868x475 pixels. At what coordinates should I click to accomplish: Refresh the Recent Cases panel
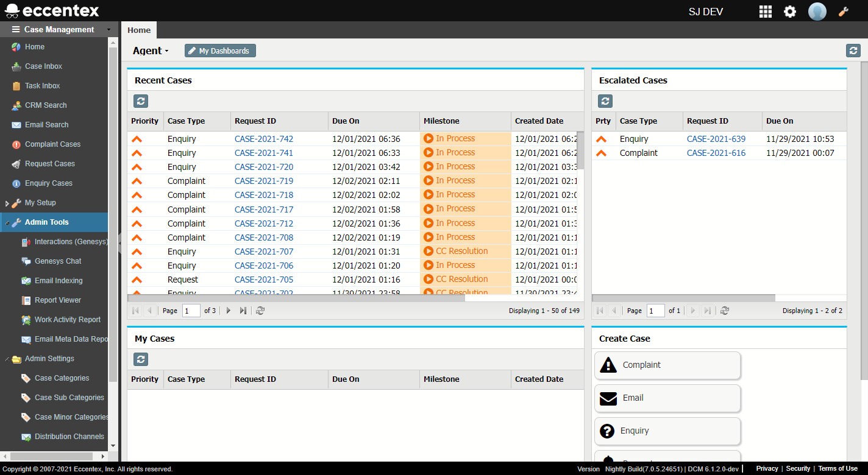(141, 101)
